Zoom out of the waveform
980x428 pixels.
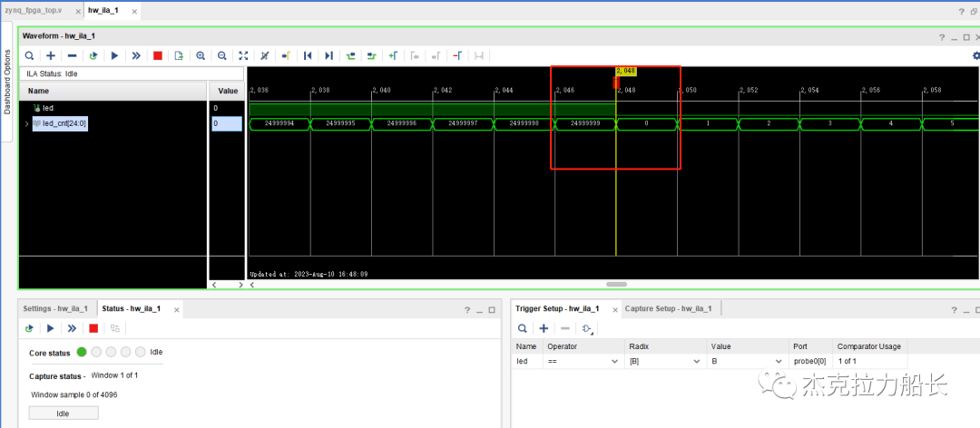[x=222, y=55]
